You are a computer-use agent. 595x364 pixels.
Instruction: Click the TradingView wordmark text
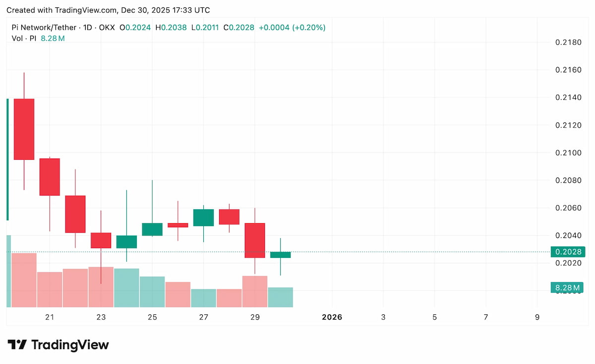tap(70, 345)
